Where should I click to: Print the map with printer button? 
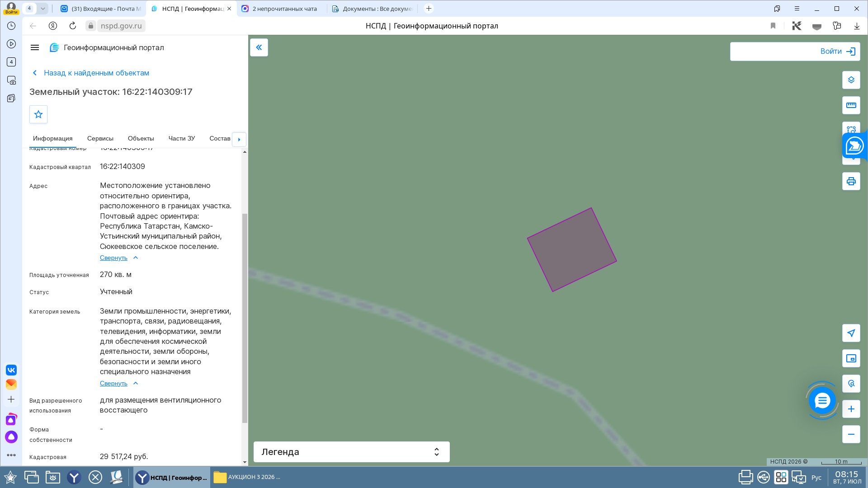click(851, 181)
